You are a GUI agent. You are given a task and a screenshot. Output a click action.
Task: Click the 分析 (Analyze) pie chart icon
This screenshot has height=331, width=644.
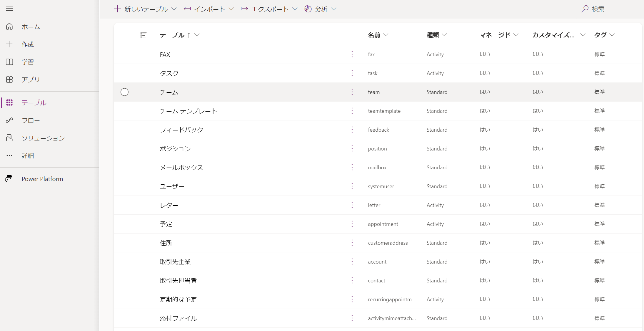click(x=308, y=9)
